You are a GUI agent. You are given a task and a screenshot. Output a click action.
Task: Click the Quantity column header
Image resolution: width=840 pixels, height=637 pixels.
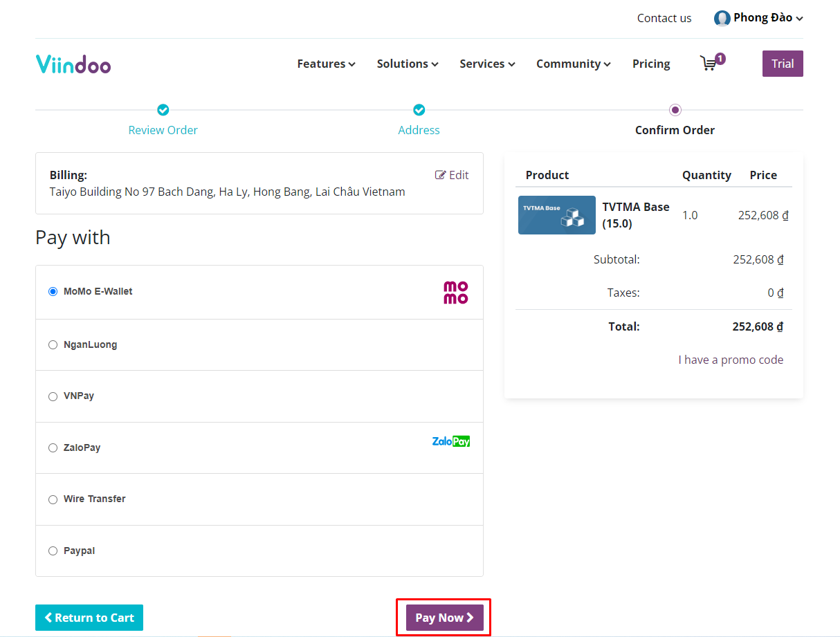[x=706, y=175]
